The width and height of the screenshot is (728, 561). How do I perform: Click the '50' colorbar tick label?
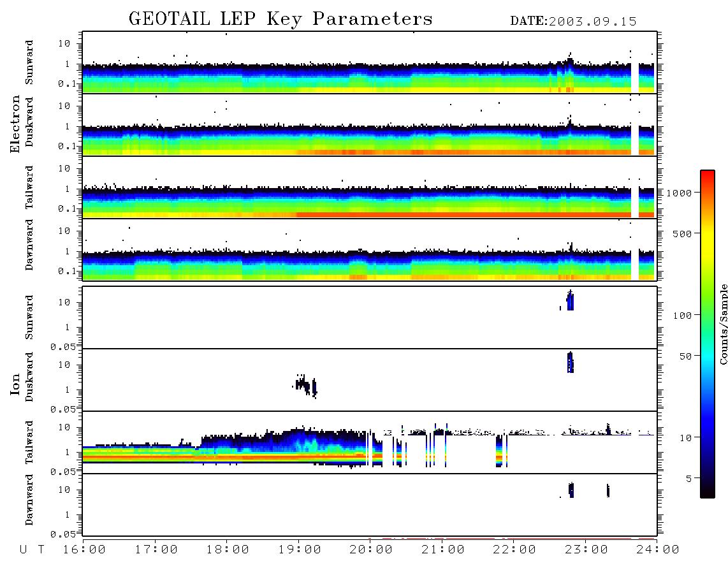[x=685, y=356]
